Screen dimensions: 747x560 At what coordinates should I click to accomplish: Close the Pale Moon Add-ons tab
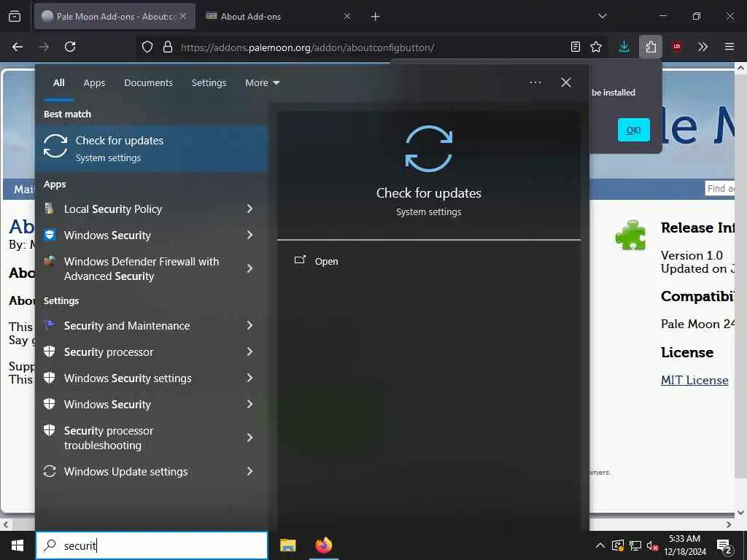tap(183, 16)
